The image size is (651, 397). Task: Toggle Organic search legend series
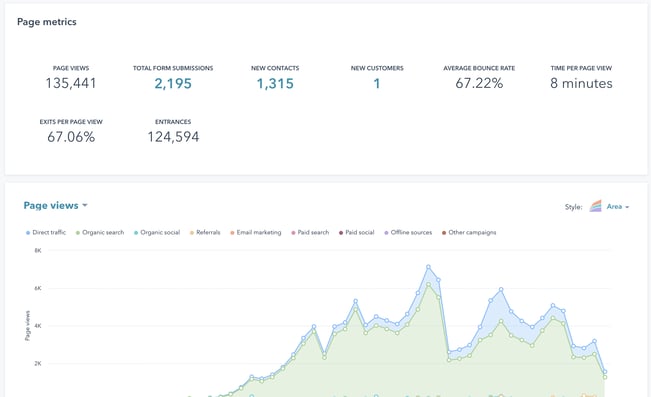(x=100, y=233)
